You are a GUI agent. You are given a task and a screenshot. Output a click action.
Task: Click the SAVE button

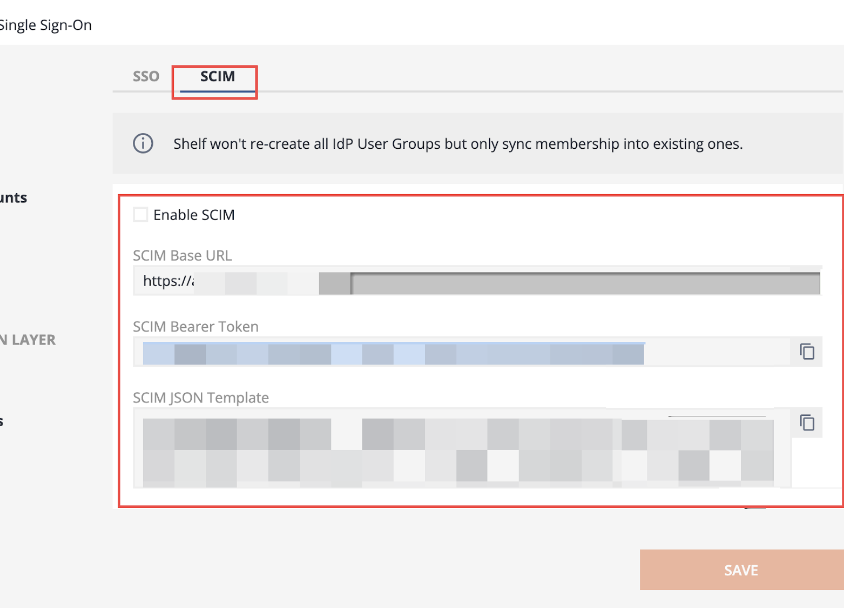coord(742,570)
